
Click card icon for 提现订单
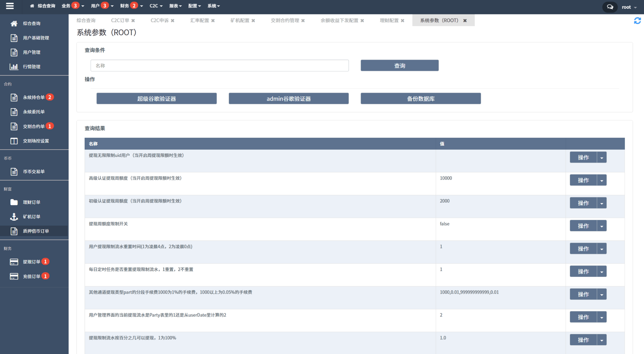pos(14,262)
